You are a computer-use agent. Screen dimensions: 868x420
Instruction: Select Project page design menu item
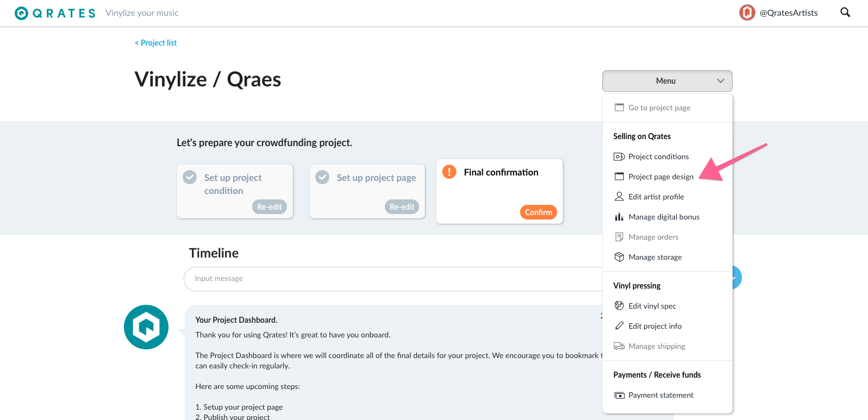661,177
